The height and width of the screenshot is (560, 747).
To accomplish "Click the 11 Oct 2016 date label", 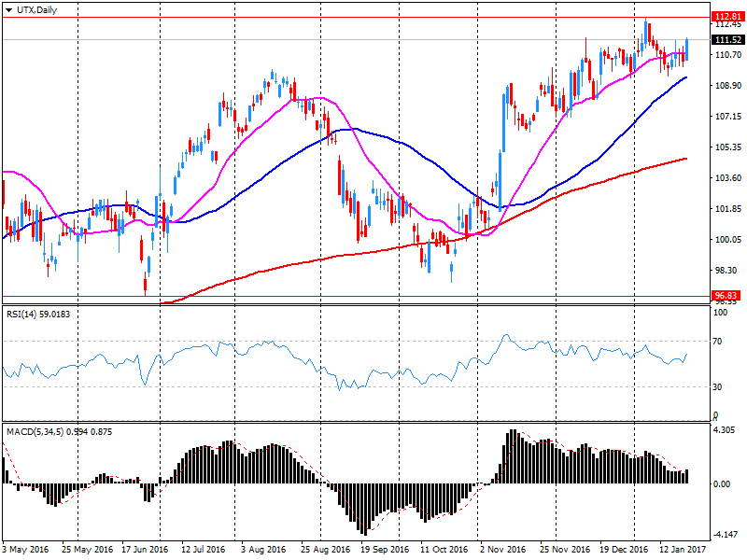I will [444, 550].
